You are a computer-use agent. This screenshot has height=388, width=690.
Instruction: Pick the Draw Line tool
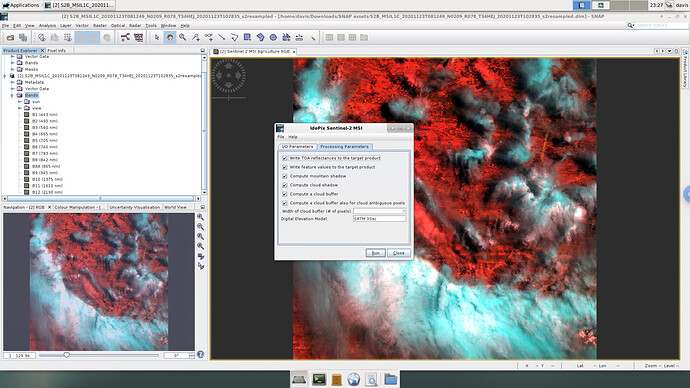(221, 38)
